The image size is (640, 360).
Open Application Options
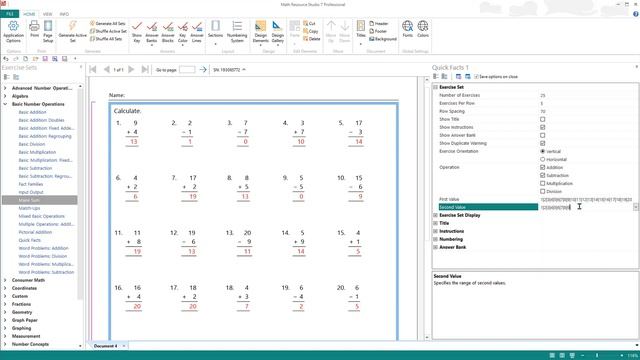pos(13,32)
